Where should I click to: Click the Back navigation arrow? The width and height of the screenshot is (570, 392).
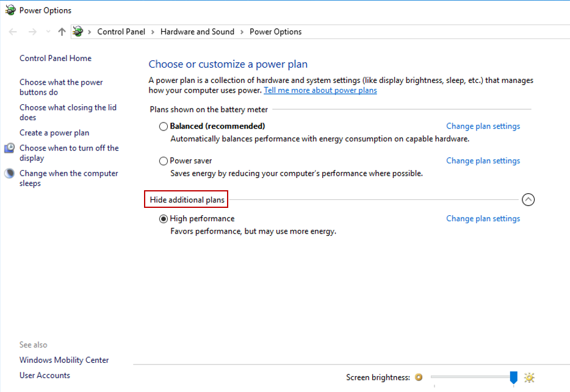[x=13, y=31]
